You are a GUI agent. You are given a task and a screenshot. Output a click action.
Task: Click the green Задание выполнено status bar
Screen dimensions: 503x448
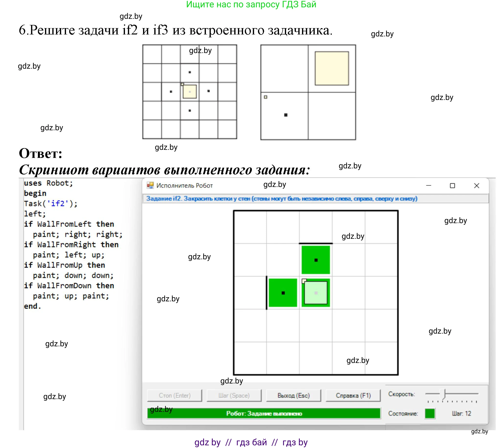pos(264,413)
